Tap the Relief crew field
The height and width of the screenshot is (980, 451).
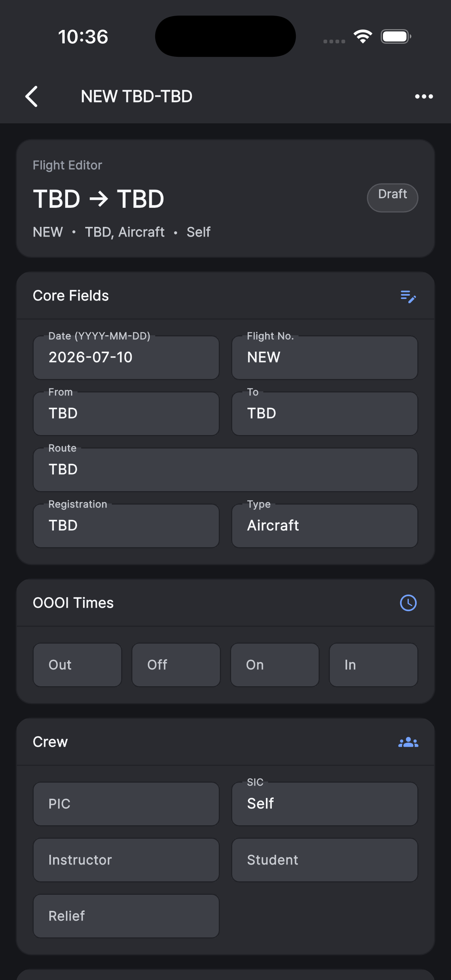(126, 916)
